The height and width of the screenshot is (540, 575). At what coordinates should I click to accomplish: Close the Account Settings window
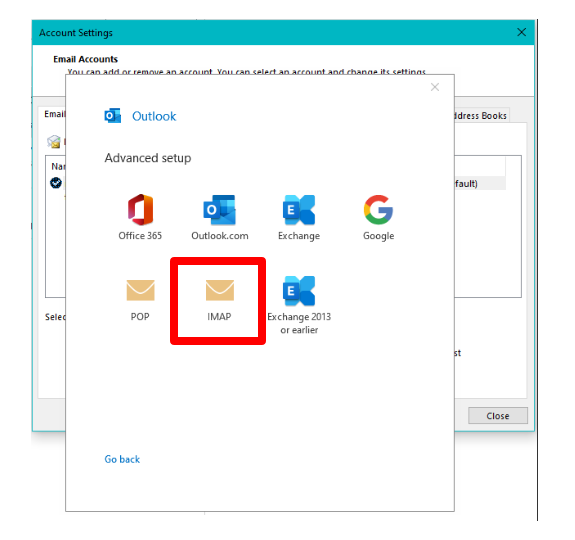point(521,32)
